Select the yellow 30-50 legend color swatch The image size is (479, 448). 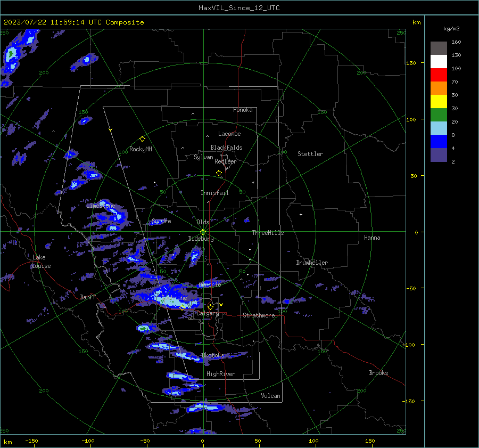439,102
